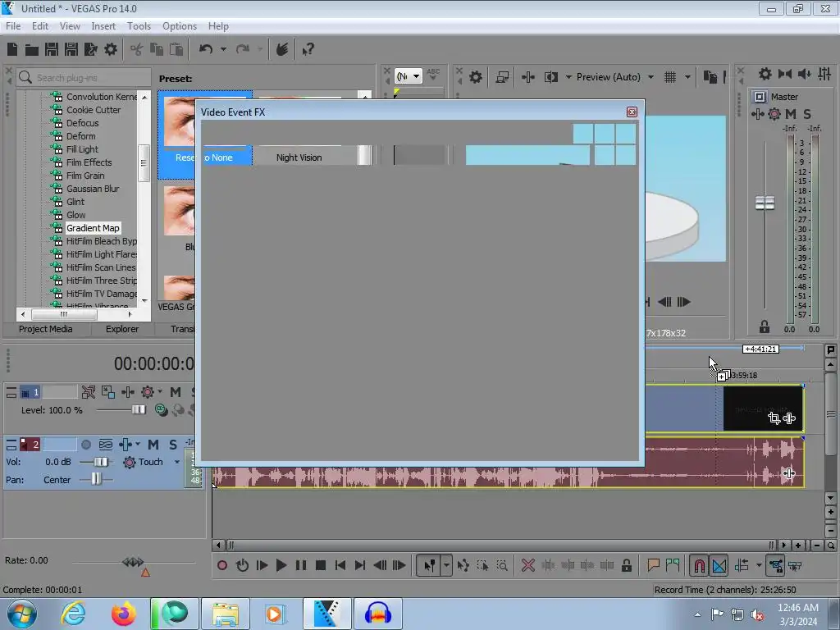Image resolution: width=840 pixels, height=630 pixels.
Task: Switch to the Explorer tab
Action: pyautogui.click(x=122, y=329)
